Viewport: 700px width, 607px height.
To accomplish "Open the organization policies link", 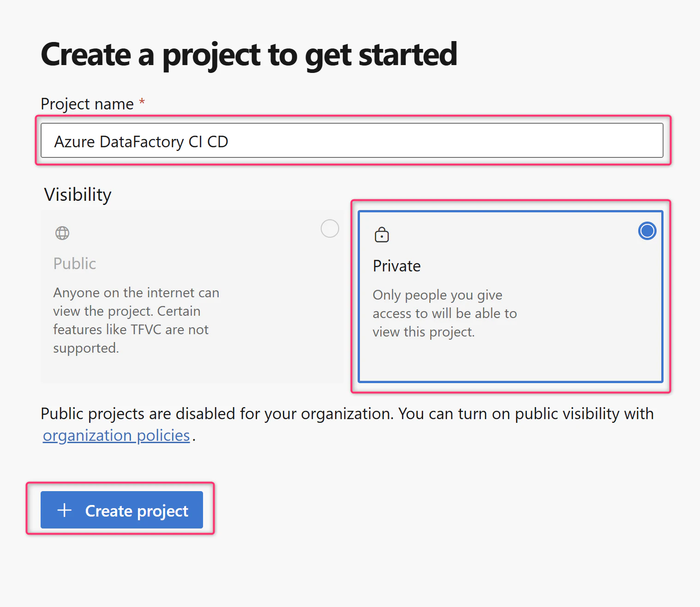I will point(116,435).
